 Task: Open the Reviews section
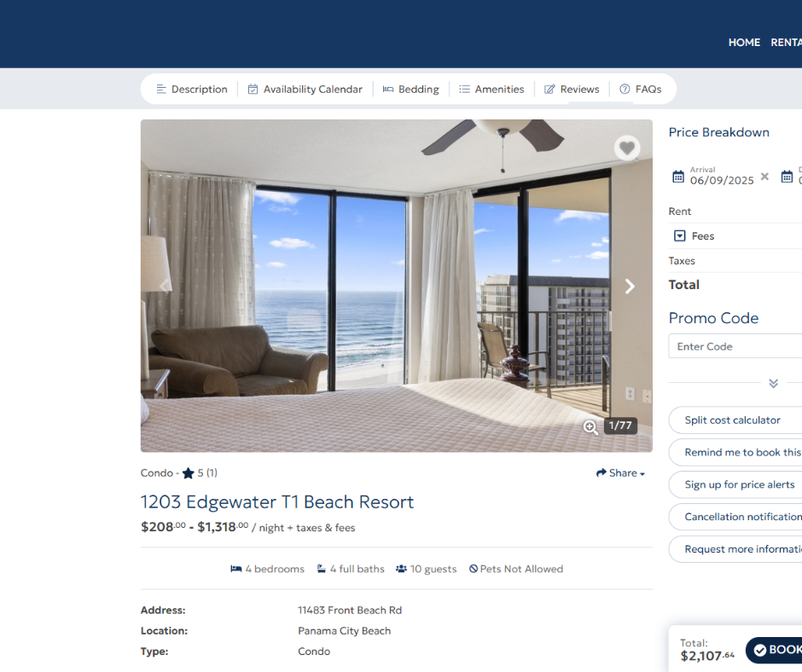tap(572, 90)
